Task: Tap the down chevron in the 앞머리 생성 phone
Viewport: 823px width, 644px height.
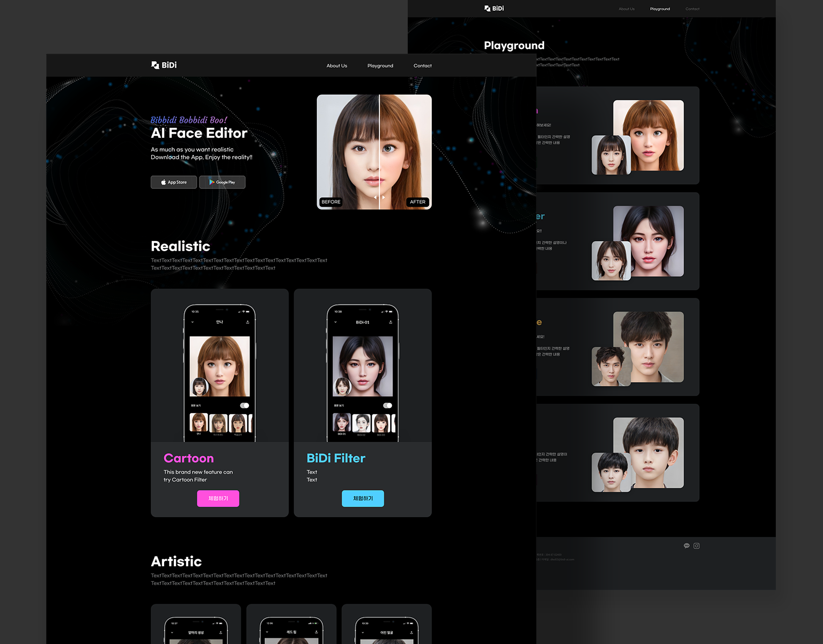Action: tap(172, 632)
